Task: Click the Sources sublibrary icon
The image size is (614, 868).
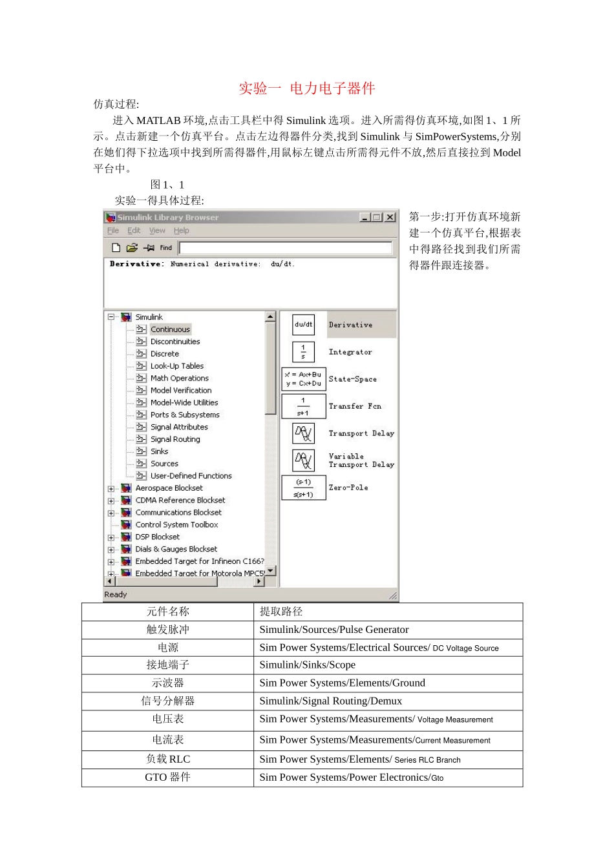Action: (141, 464)
